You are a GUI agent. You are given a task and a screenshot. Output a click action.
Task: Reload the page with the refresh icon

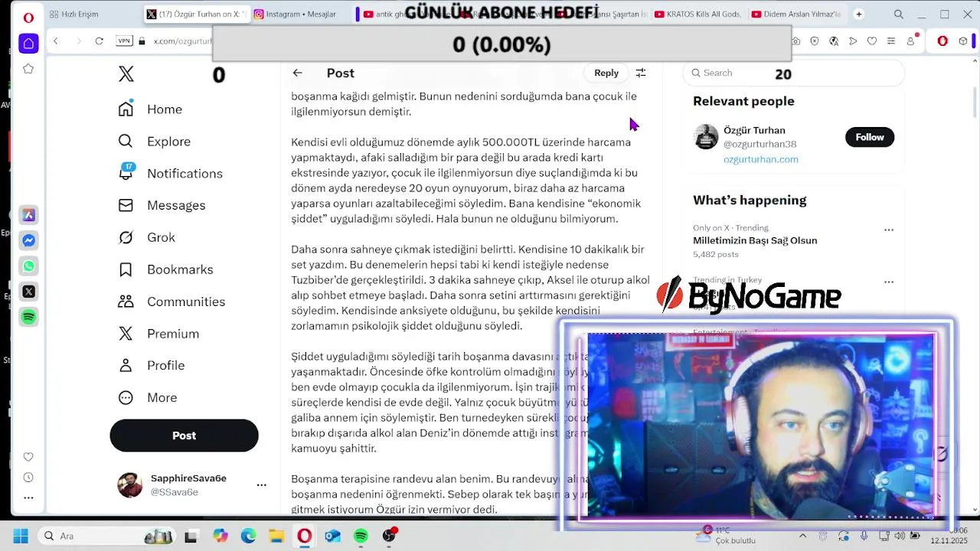99,41
